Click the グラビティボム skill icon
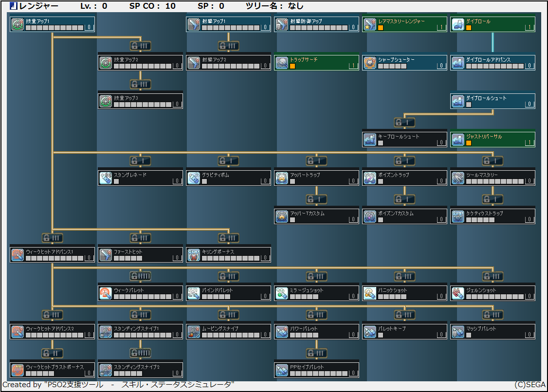 (194, 178)
